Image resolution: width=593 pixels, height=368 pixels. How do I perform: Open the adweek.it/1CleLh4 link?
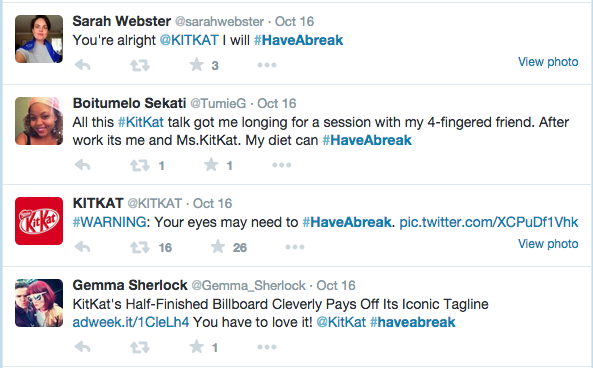(131, 322)
